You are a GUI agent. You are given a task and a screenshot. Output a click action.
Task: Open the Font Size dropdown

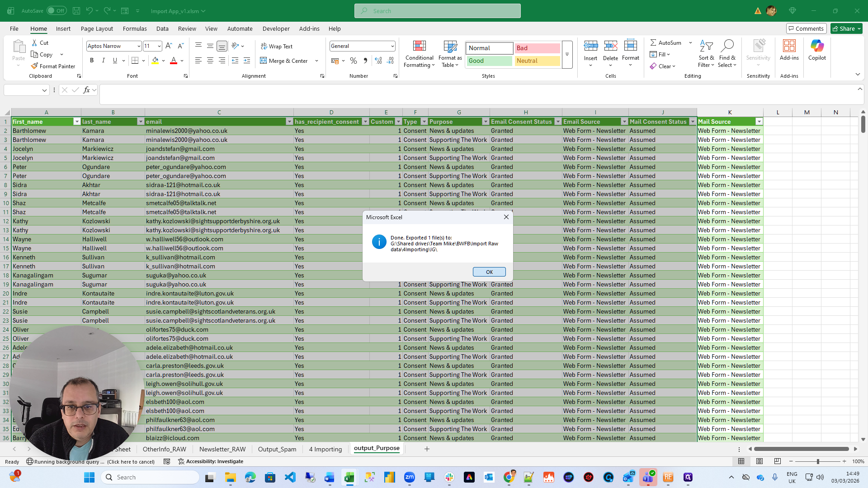click(159, 46)
